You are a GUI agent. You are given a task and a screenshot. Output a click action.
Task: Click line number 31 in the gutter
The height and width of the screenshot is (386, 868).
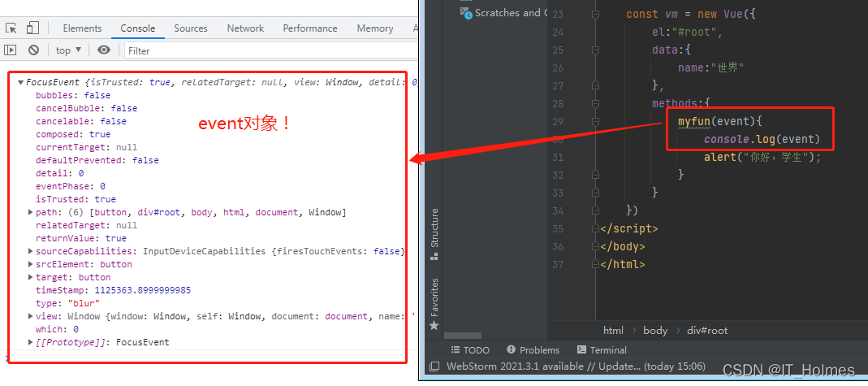tap(558, 158)
